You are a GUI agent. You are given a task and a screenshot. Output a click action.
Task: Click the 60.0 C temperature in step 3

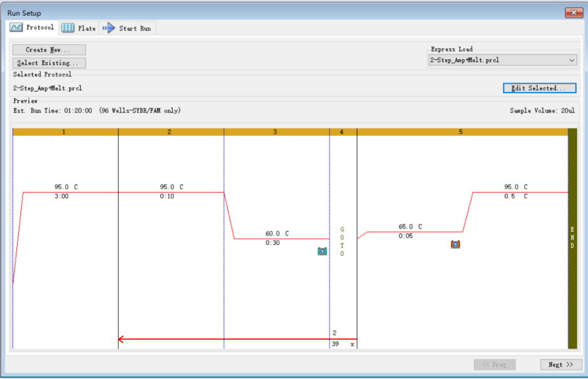coord(277,233)
